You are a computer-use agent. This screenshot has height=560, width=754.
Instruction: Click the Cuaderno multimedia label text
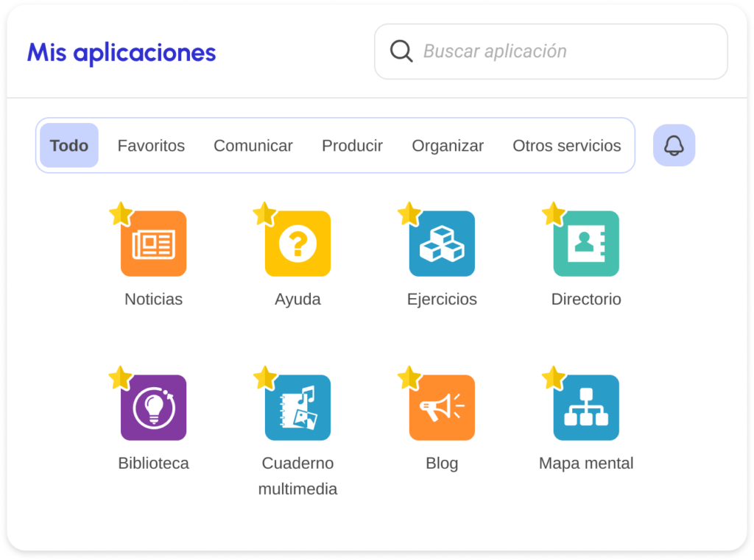pos(297,476)
